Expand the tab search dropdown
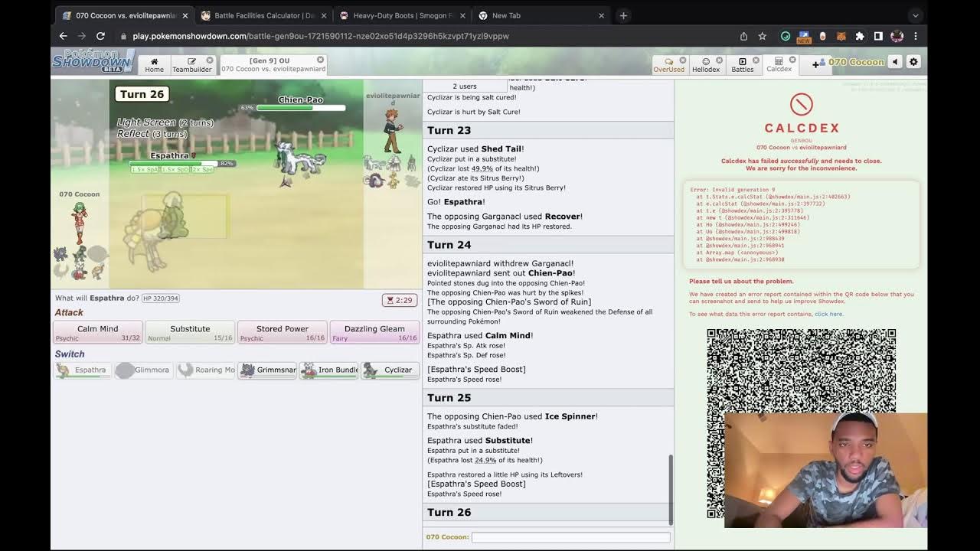The height and width of the screenshot is (551, 980). tap(915, 15)
